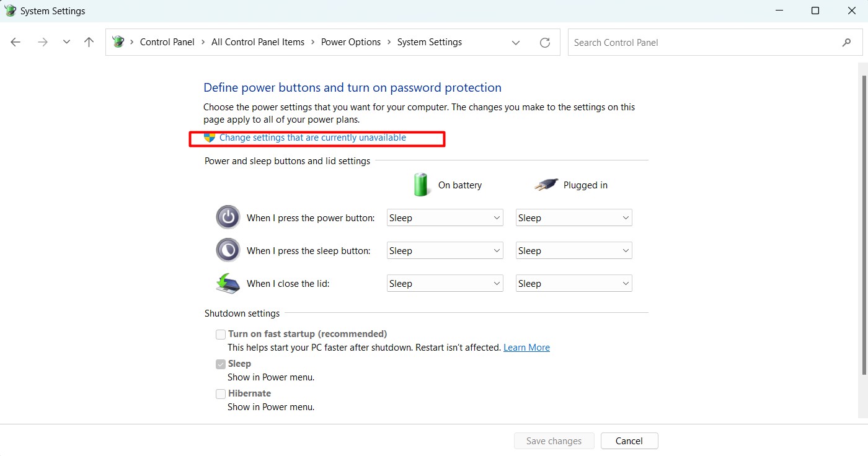Open sleep button Plugged in dropdown
The image size is (868, 456).
573,250
